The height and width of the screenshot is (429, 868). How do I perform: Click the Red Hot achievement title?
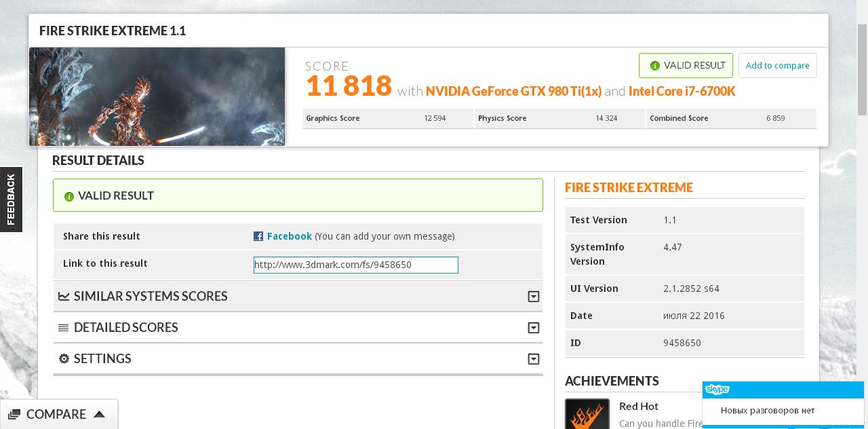[639, 406]
